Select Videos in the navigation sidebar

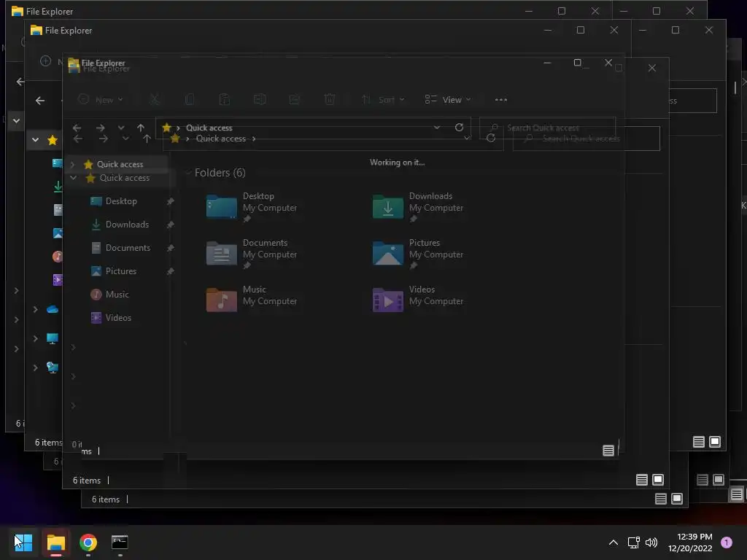(x=118, y=318)
